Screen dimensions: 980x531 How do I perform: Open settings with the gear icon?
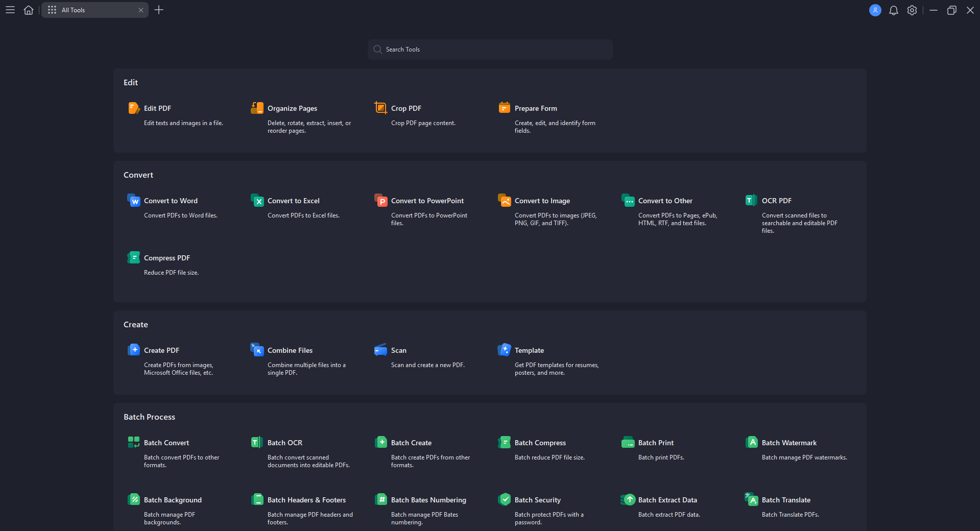tap(912, 10)
